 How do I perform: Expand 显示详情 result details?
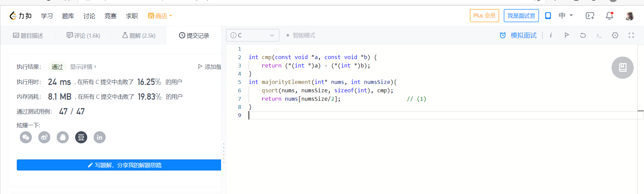(x=83, y=67)
